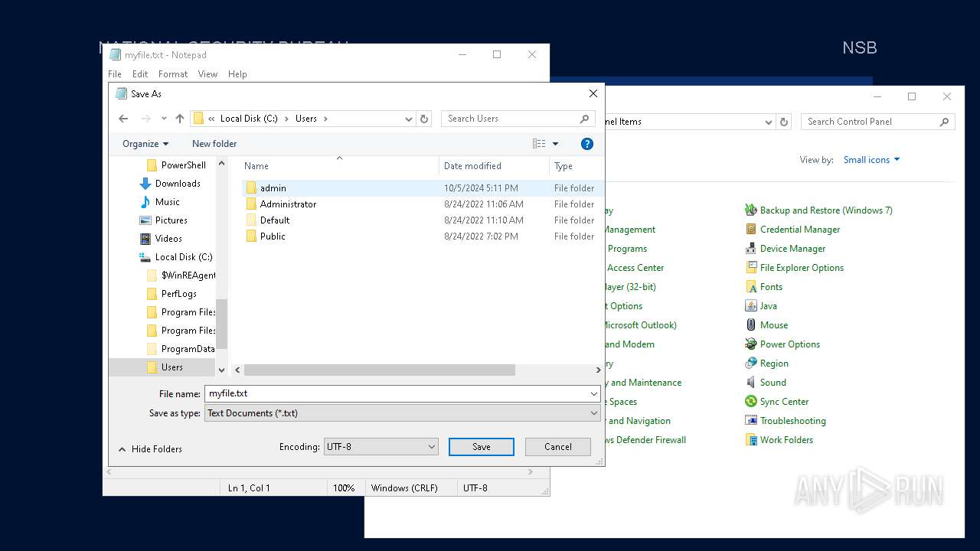Click the Save button
980x551 pixels.
tap(482, 447)
